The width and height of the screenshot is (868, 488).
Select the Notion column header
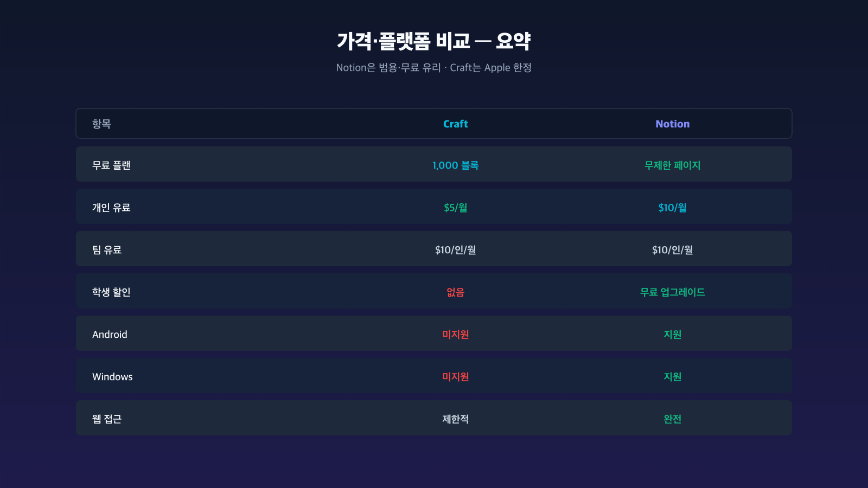[x=672, y=124]
